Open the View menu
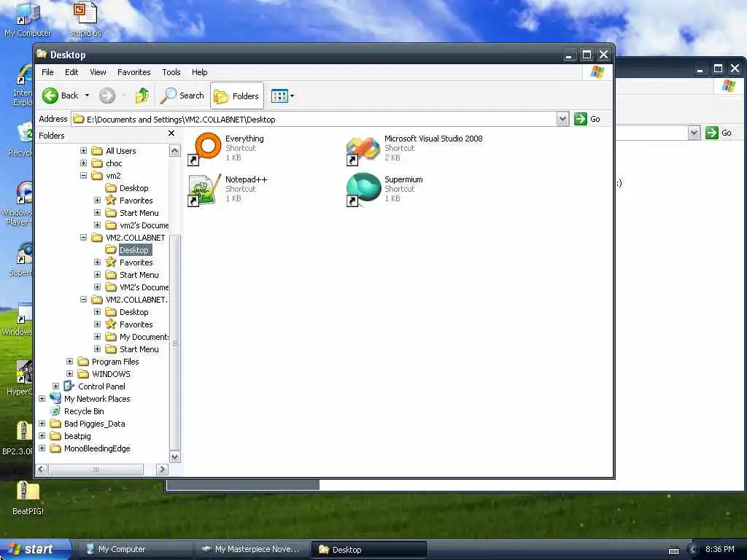 tap(98, 72)
